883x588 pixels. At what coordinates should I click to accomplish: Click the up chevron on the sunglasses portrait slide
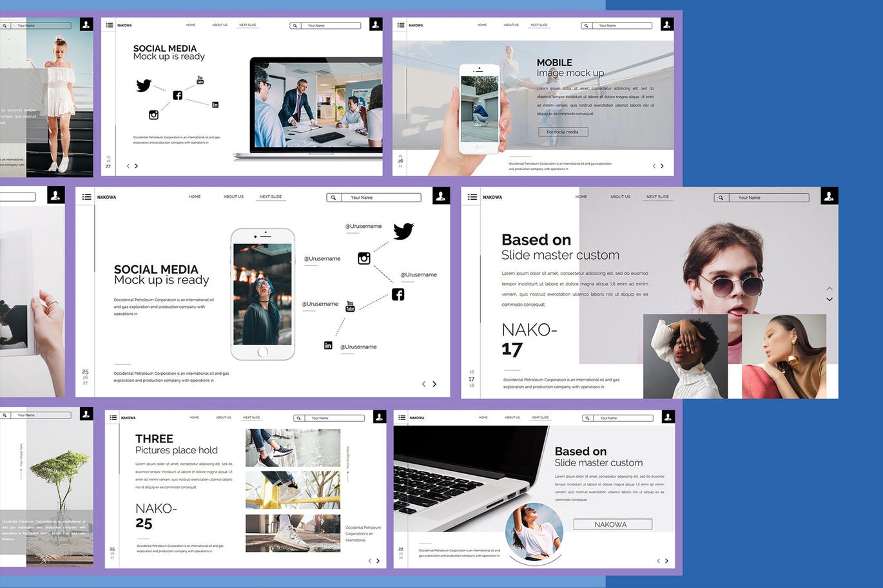830,289
